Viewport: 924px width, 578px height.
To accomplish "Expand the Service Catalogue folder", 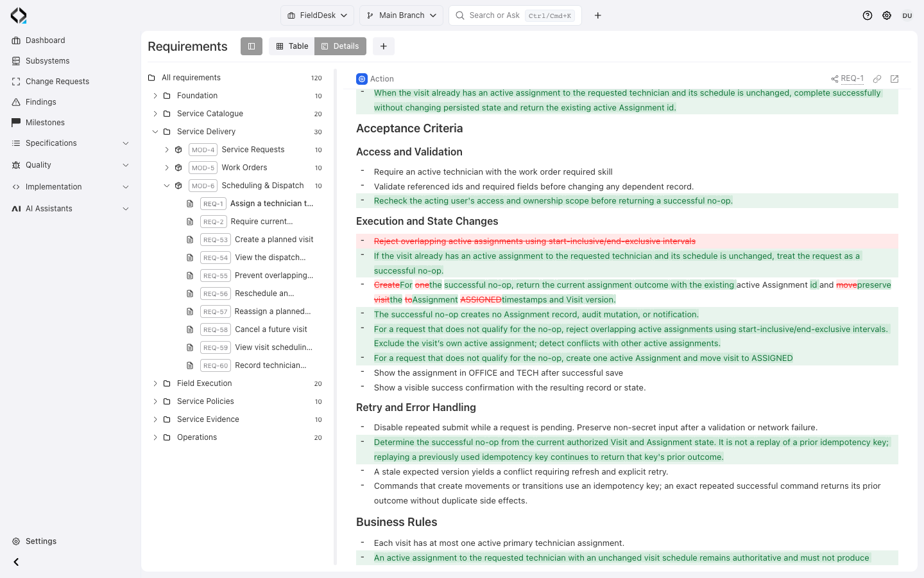I will tap(155, 114).
